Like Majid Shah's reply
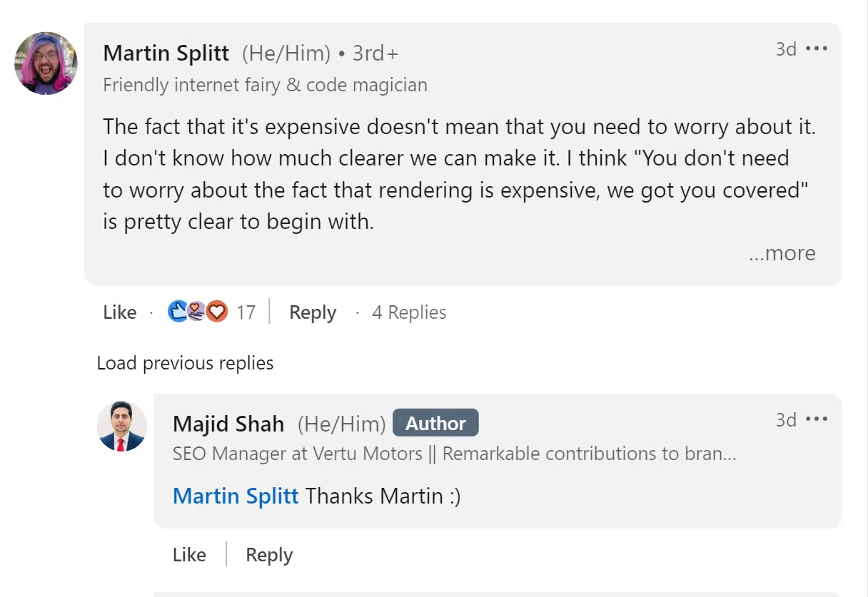868x597 pixels. [x=188, y=554]
